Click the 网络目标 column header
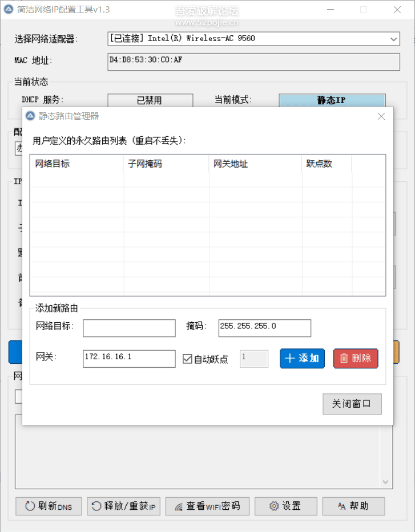 point(76,164)
